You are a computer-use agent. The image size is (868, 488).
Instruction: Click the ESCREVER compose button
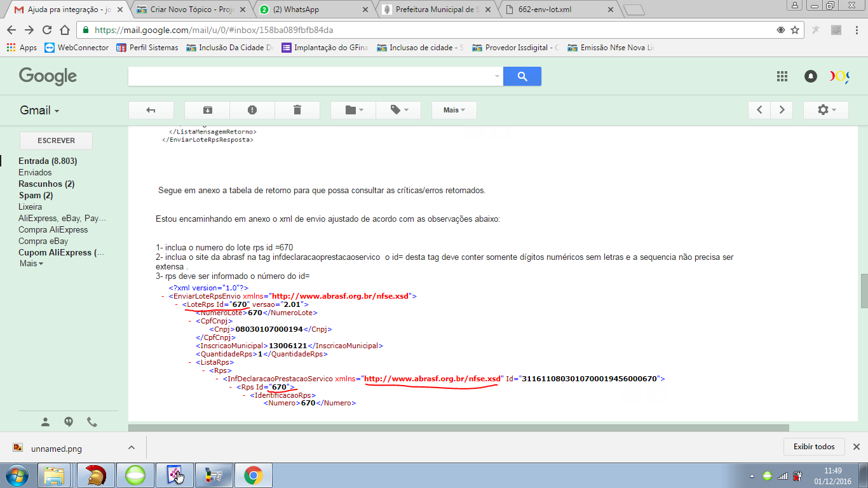click(56, 140)
